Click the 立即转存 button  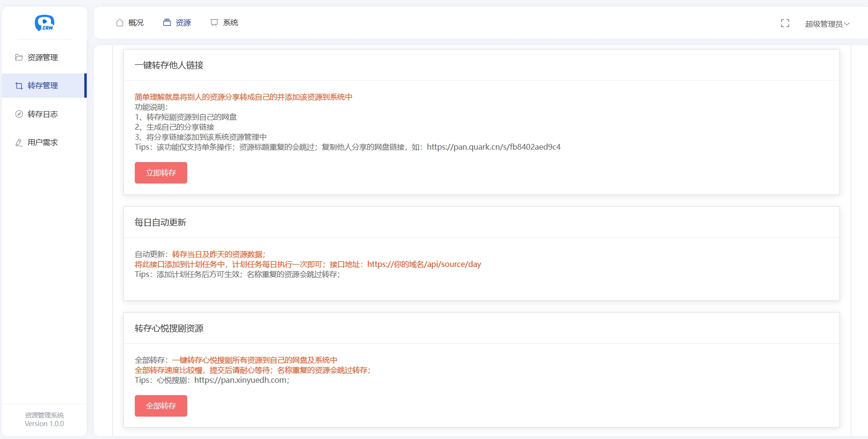161,173
